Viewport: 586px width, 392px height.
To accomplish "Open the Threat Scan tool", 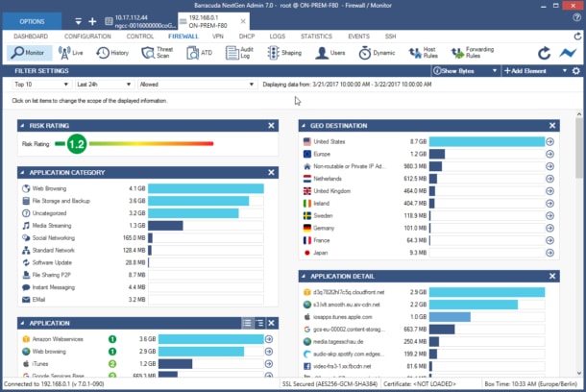I will [158, 53].
